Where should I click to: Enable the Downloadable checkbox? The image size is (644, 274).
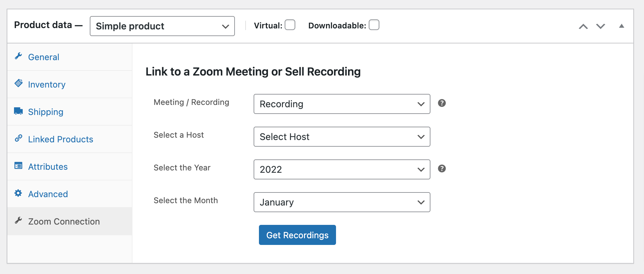click(374, 25)
